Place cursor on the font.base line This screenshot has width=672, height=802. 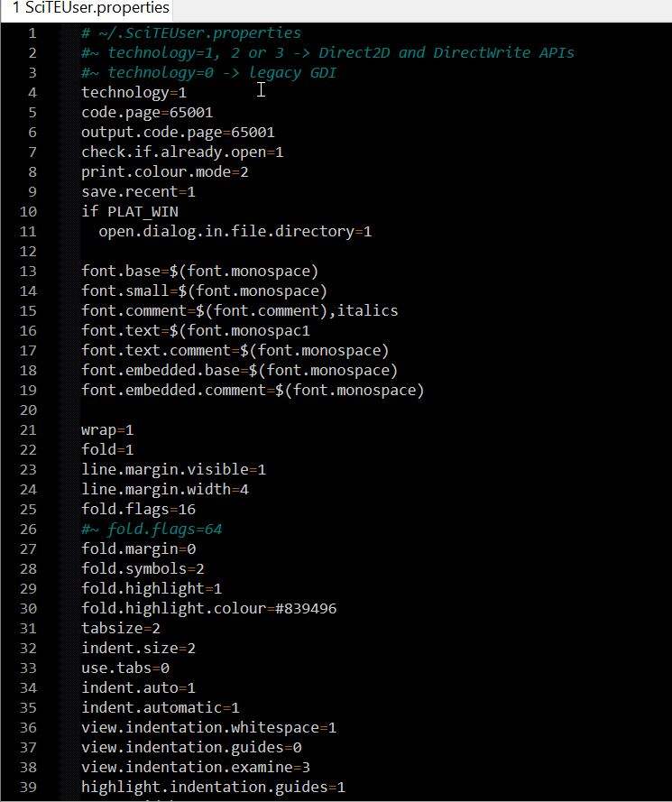click(199, 272)
